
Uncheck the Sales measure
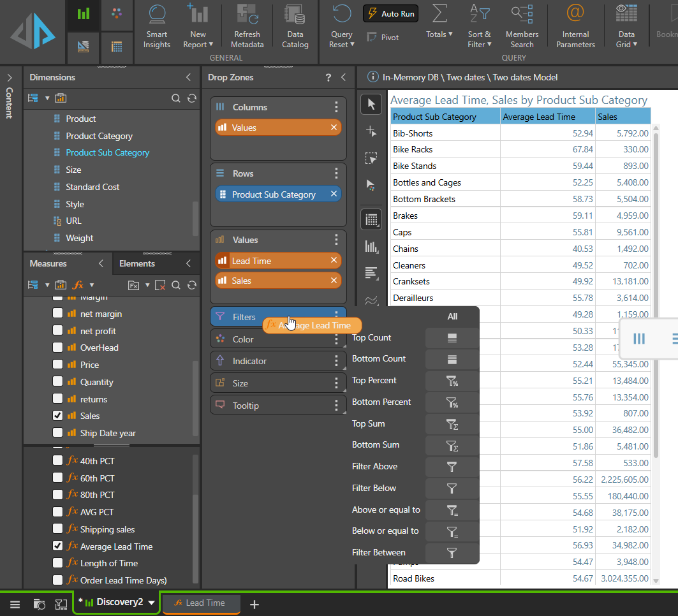click(x=57, y=415)
